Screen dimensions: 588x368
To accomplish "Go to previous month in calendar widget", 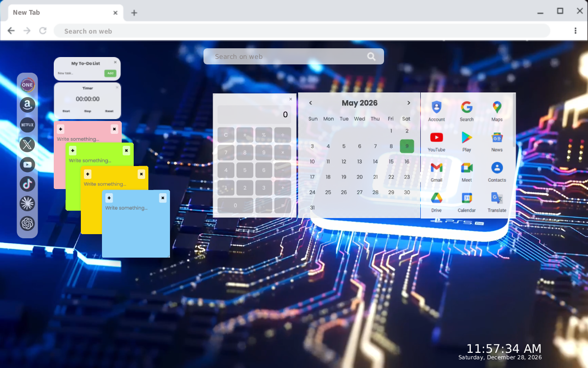I will (311, 103).
